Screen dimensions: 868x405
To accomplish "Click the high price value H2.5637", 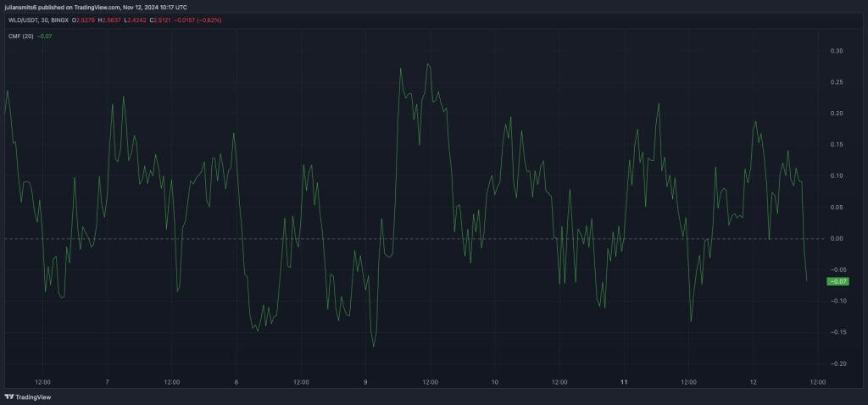I will click(109, 20).
